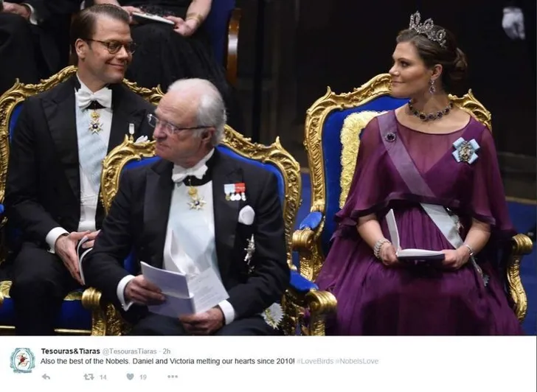This screenshot has width=537, height=392.
Task: Click the 2h timestamp of the tweet
Action: [167, 351]
